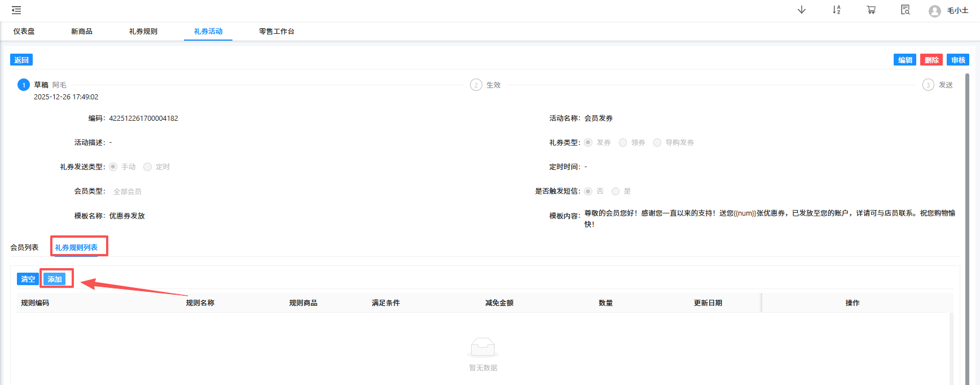
Task: Switch to the 礼券规则 tab
Action: click(143, 32)
